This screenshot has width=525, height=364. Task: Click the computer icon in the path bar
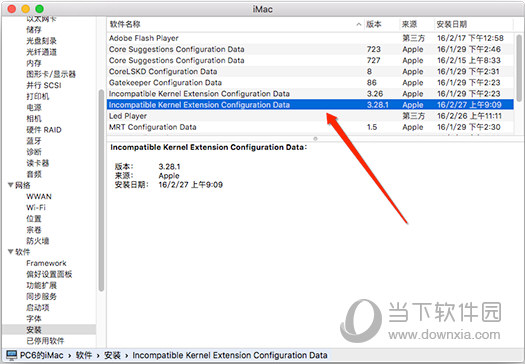pyautogui.click(x=11, y=355)
